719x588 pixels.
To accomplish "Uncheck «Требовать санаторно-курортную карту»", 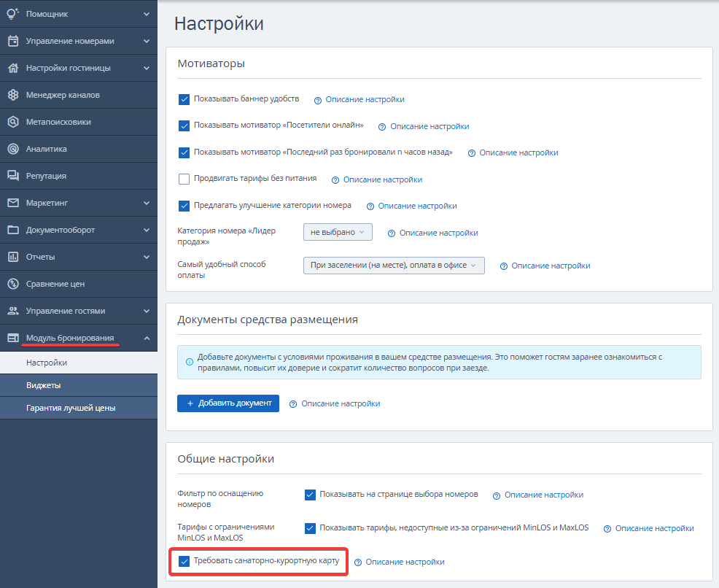I will [x=184, y=562].
